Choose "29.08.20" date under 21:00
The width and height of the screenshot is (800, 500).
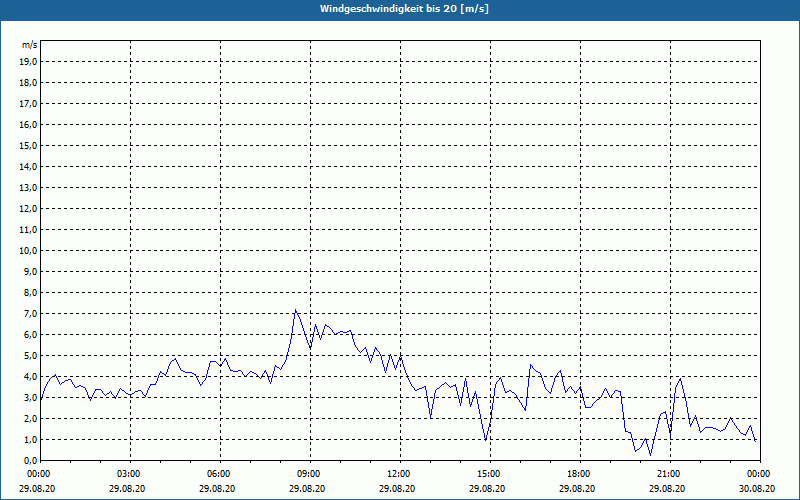point(667,488)
